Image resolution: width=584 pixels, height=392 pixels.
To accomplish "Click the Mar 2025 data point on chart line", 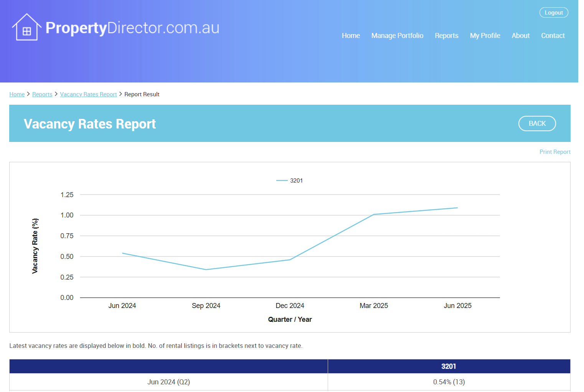I will (374, 214).
